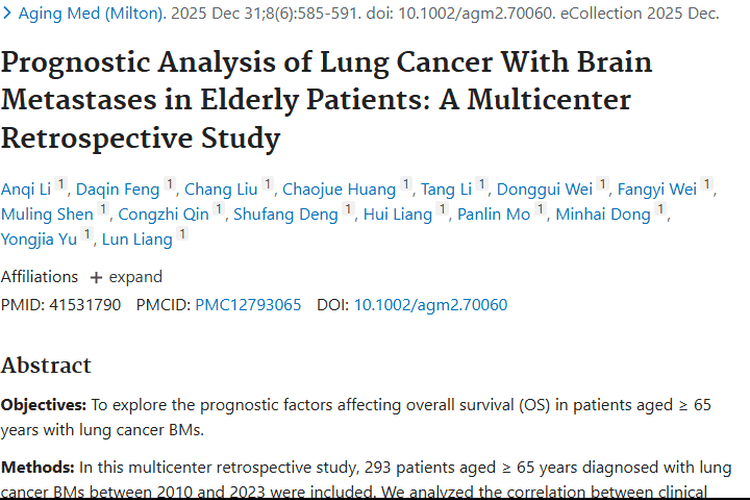Open author link for Donggui Wei
The image size is (750, 500).
(545, 190)
